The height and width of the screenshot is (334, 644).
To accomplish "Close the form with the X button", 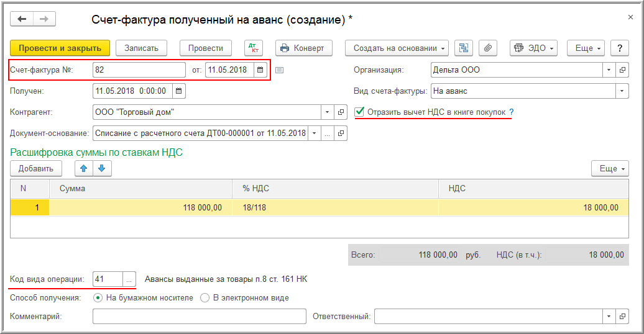I will [630, 17].
